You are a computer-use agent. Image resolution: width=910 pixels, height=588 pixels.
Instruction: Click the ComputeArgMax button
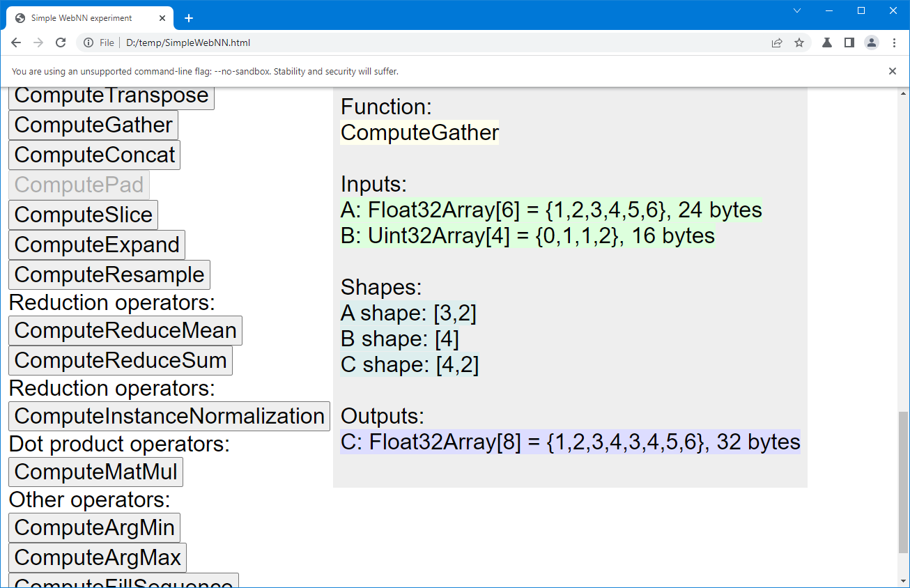97,557
